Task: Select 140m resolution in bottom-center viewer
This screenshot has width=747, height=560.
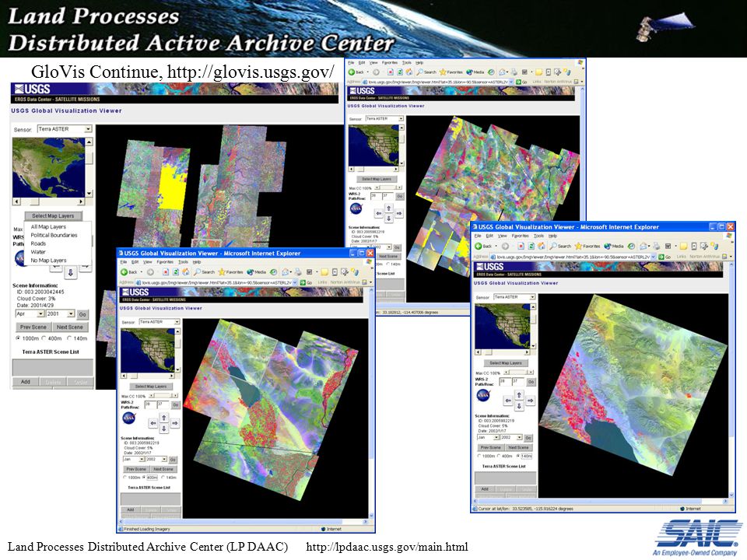Action: tap(163, 477)
